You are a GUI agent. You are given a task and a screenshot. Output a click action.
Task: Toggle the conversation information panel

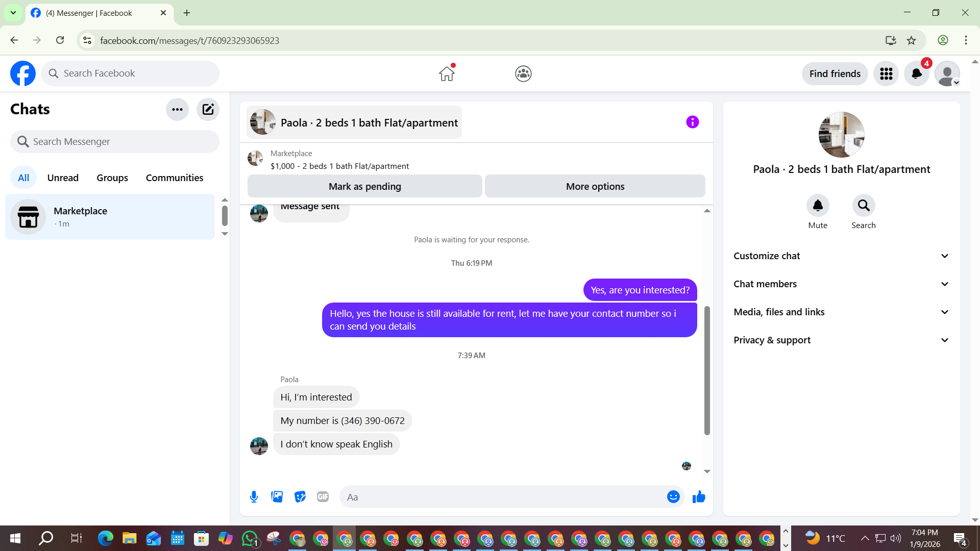tap(692, 122)
